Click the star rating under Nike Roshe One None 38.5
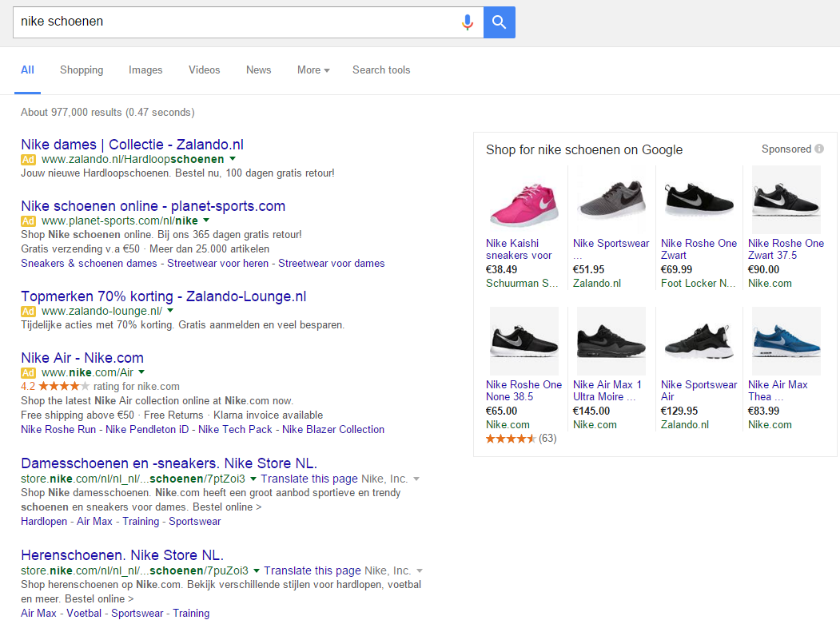The image size is (840, 628). coord(510,439)
